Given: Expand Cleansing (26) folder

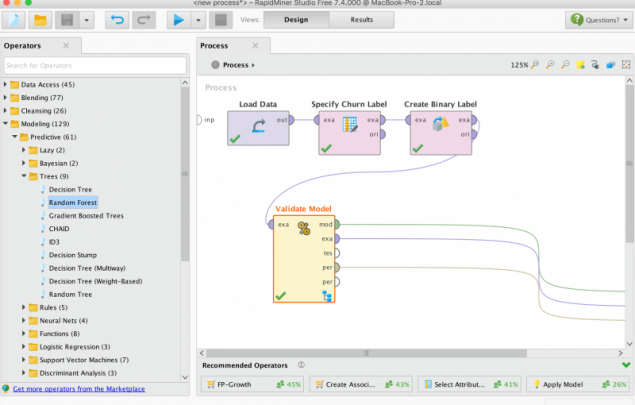Looking at the screenshot, I should (x=5, y=111).
